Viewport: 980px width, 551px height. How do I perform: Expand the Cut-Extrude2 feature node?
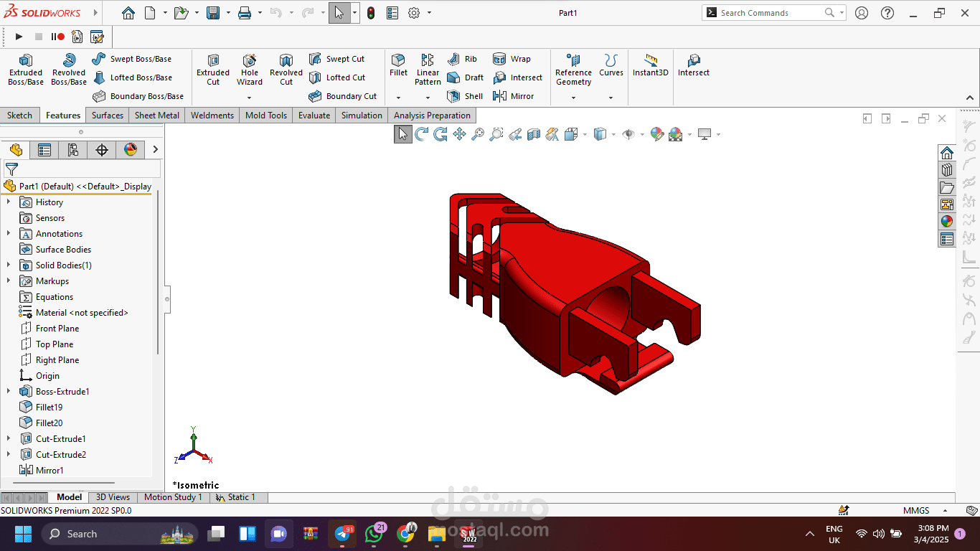click(x=9, y=455)
